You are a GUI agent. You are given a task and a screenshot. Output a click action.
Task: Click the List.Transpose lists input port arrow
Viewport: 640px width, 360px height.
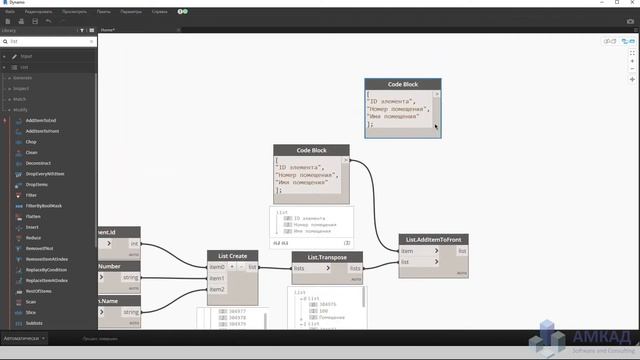pyautogui.click(x=328, y=268)
